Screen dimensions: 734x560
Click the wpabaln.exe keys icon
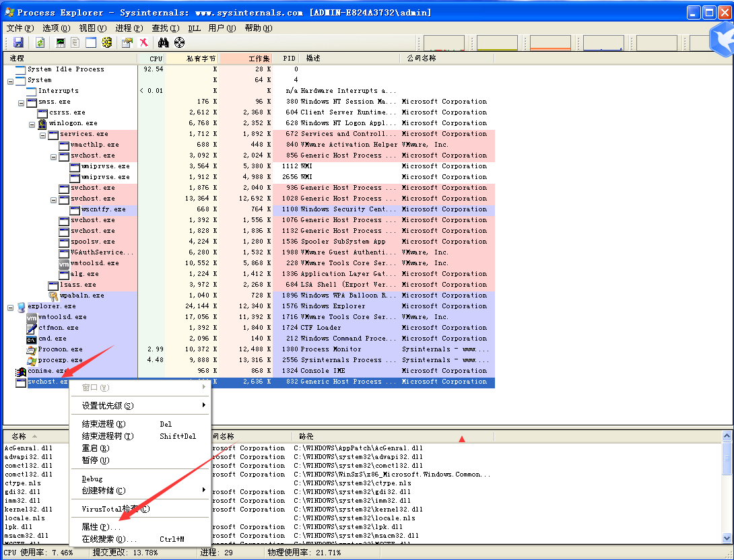(x=53, y=295)
